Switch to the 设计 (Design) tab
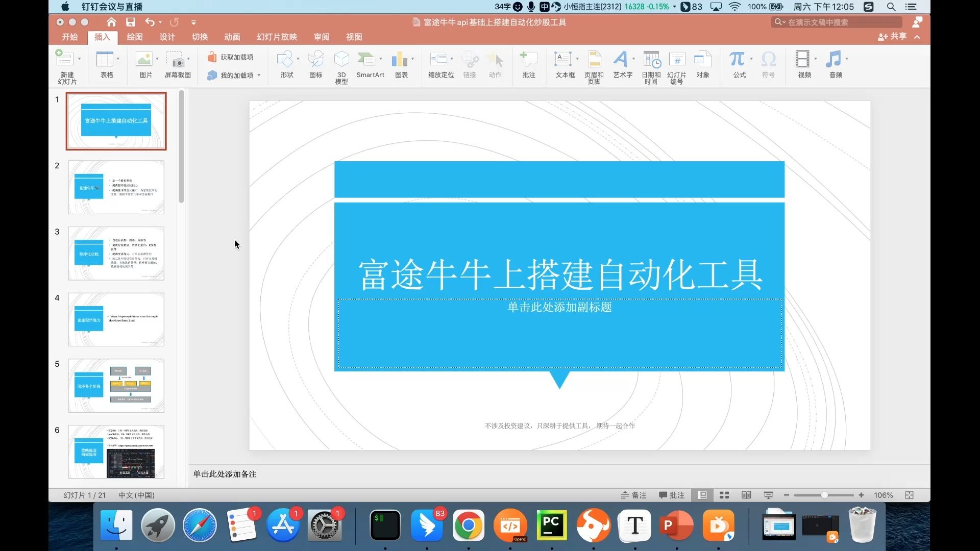The height and width of the screenshot is (551, 980). 167,37
